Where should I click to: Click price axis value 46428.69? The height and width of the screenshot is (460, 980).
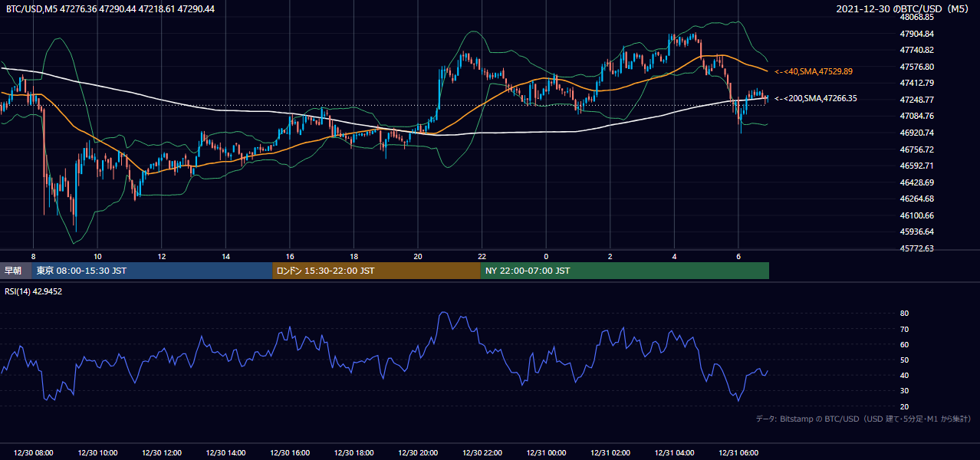coord(917,182)
